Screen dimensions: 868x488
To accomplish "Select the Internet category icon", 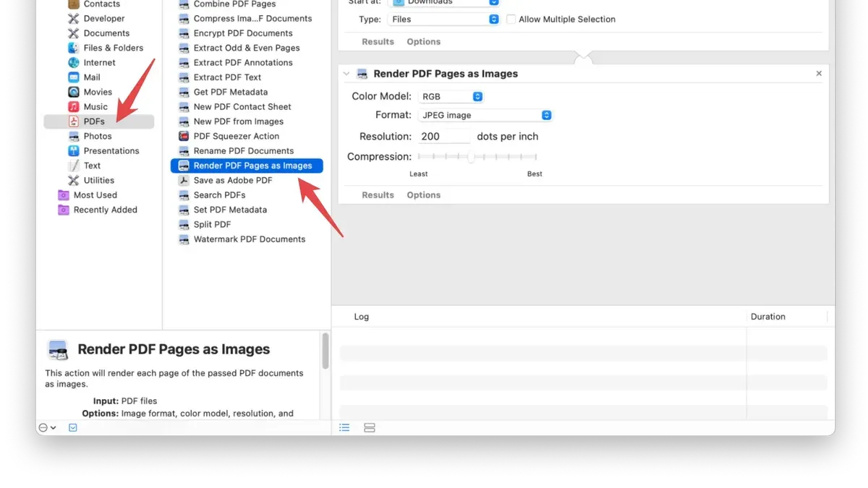I will pos(74,63).
